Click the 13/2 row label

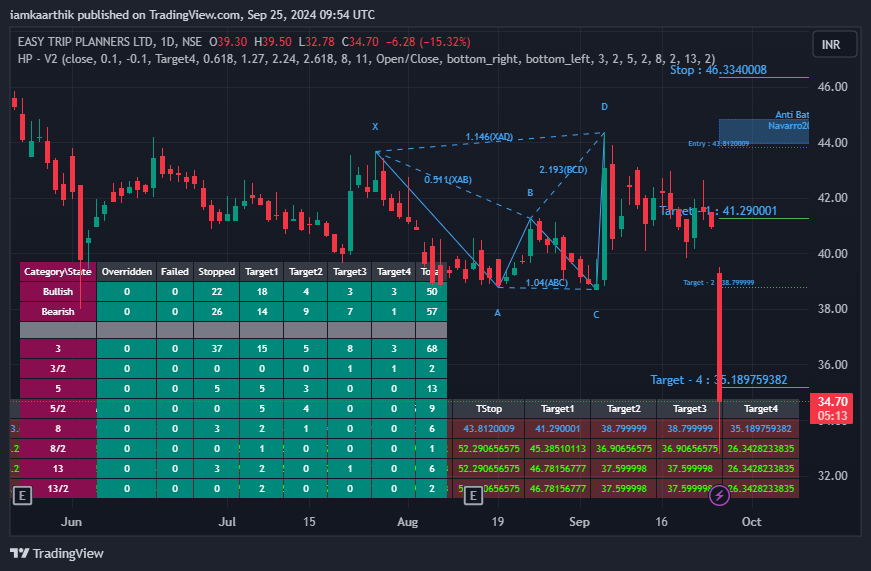tap(58, 489)
